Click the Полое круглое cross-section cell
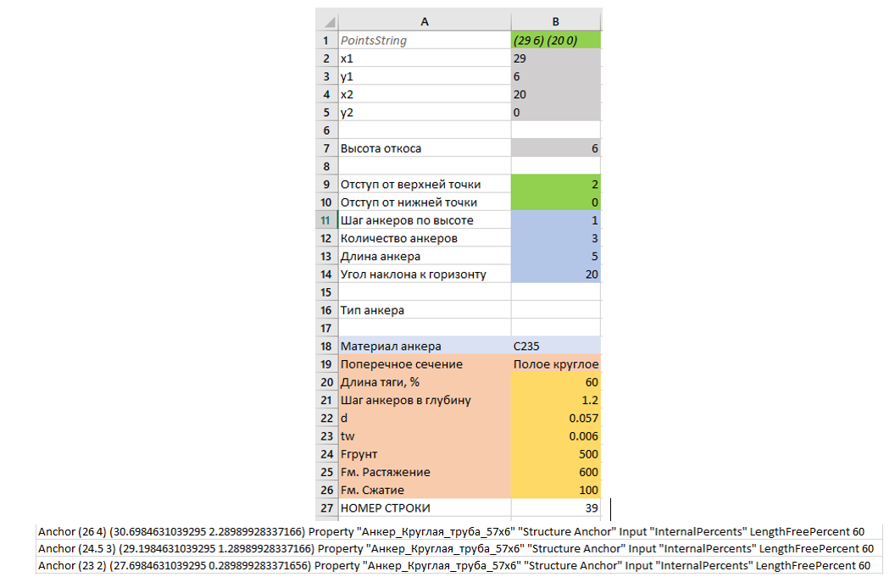Screen dimensions: 895x588 (x=555, y=364)
